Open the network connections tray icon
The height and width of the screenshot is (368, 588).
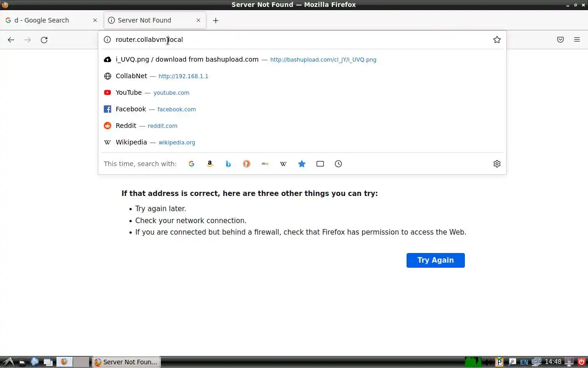pos(536,362)
